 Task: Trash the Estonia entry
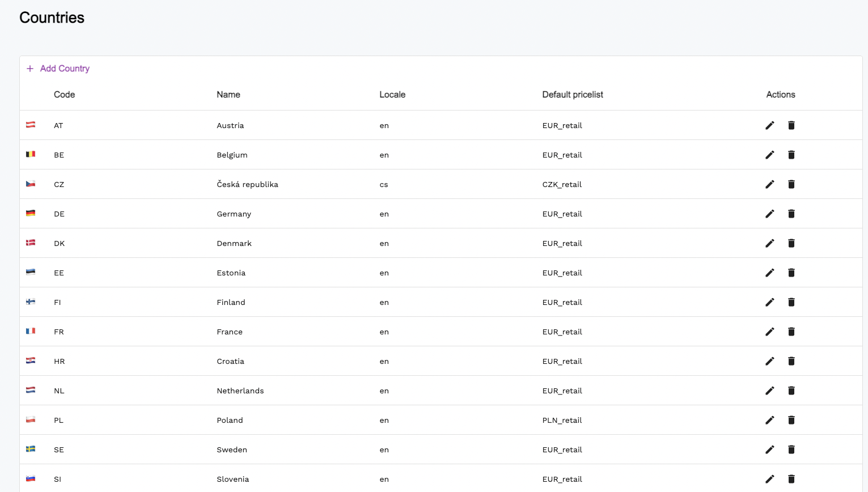pyautogui.click(x=791, y=273)
